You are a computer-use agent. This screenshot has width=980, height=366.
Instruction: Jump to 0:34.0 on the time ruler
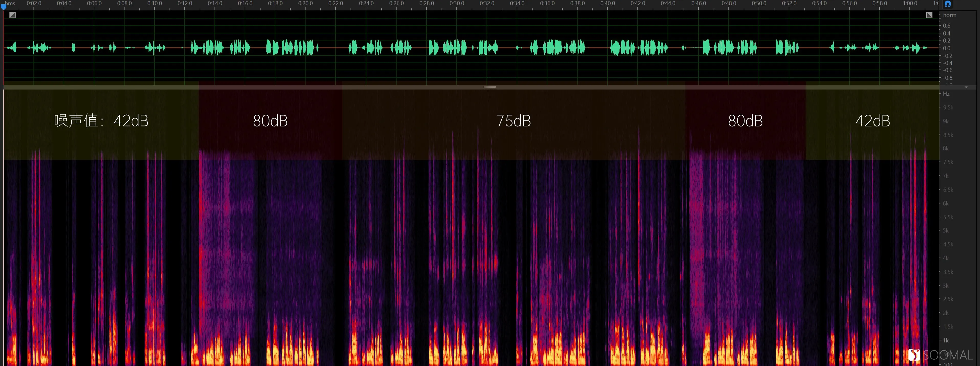[x=517, y=3]
